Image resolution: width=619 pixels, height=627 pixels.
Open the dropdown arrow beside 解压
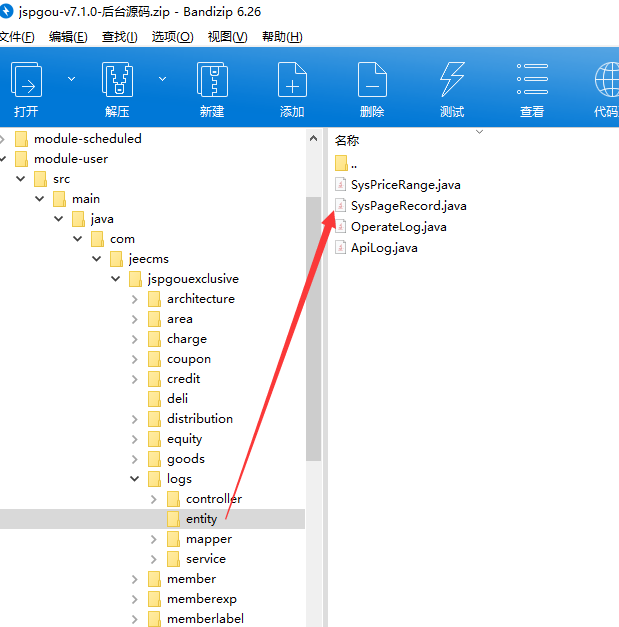point(162,79)
